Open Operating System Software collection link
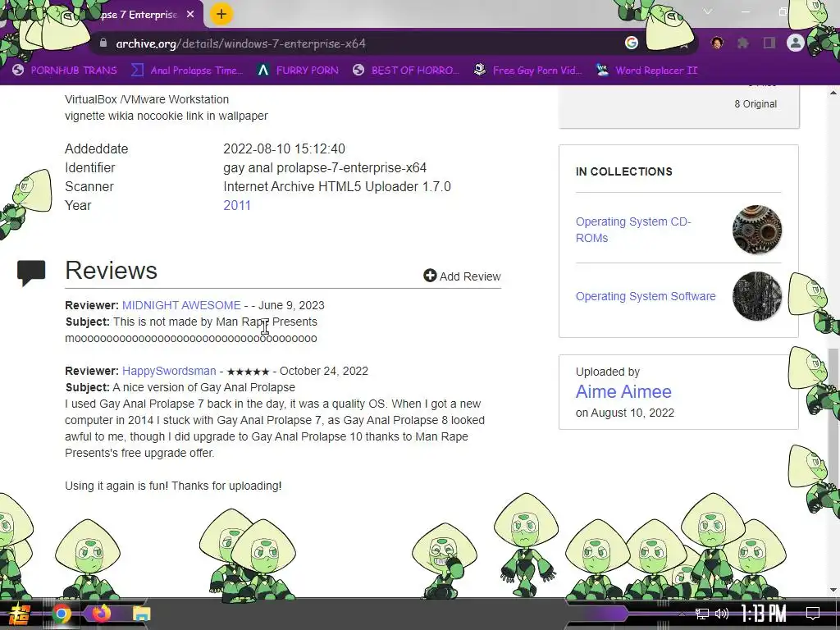The width and height of the screenshot is (840, 630). point(646,296)
